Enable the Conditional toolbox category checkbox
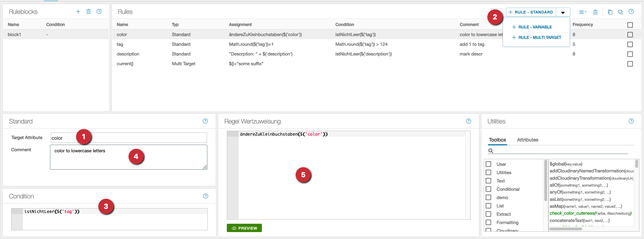Image resolution: width=644 pixels, height=239 pixels. click(x=488, y=189)
